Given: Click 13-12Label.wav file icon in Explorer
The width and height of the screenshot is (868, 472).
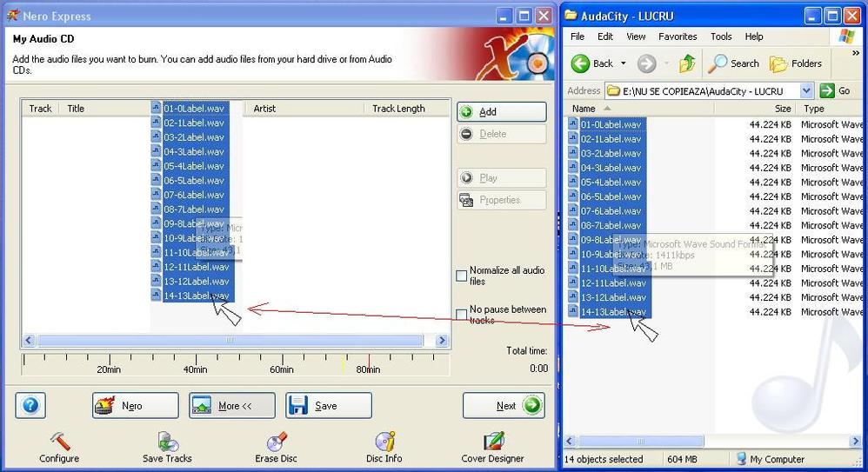Looking at the screenshot, I should (573, 297).
